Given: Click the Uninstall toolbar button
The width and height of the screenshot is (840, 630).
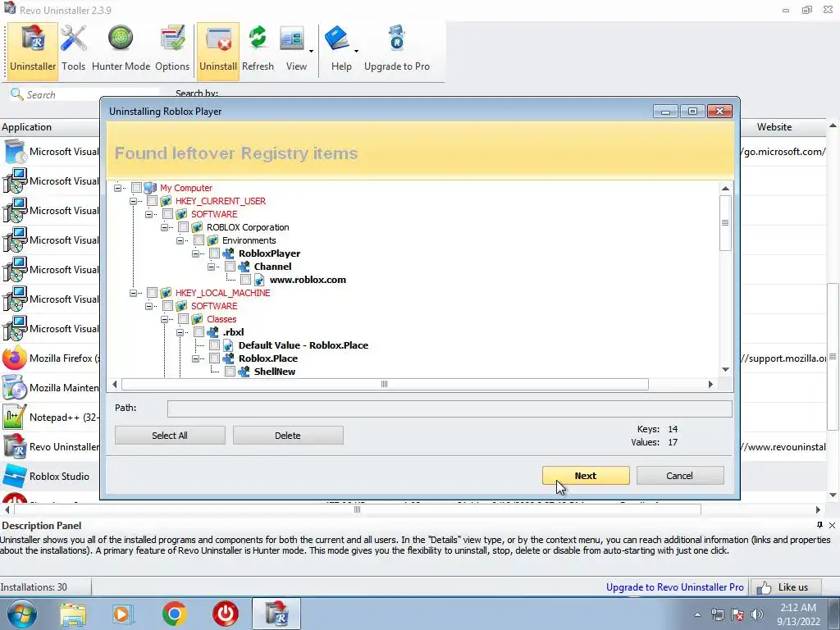Looking at the screenshot, I should (218, 51).
